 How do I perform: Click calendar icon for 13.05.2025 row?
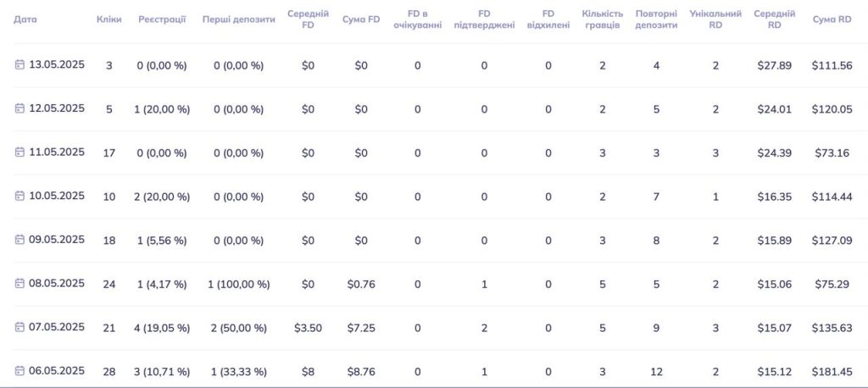pyautogui.click(x=19, y=64)
